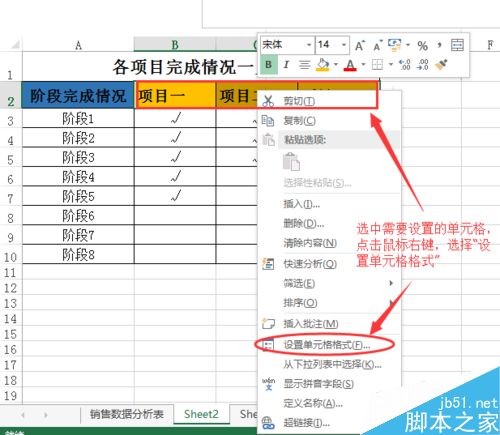Click the accounting number format icon
This screenshot has height=435, width=500.
click(395, 45)
